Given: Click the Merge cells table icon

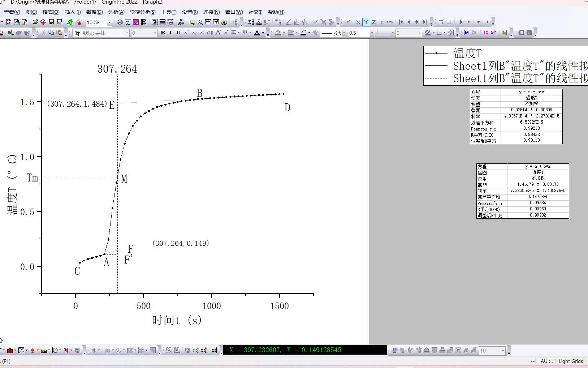Looking at the screenshot, I should coord(451,33).
